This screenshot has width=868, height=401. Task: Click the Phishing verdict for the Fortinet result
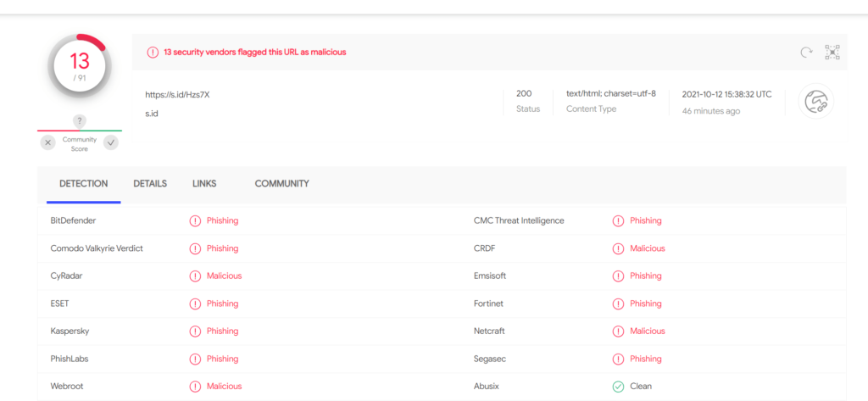645,304
